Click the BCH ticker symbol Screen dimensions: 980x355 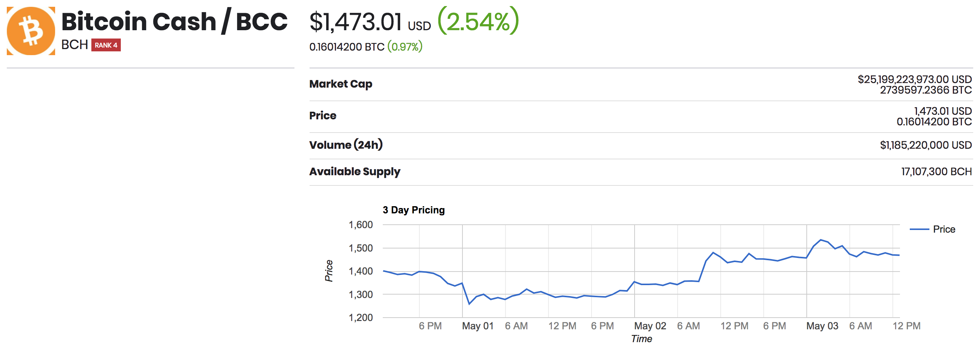pyautogui.click(x=75, y=45)
